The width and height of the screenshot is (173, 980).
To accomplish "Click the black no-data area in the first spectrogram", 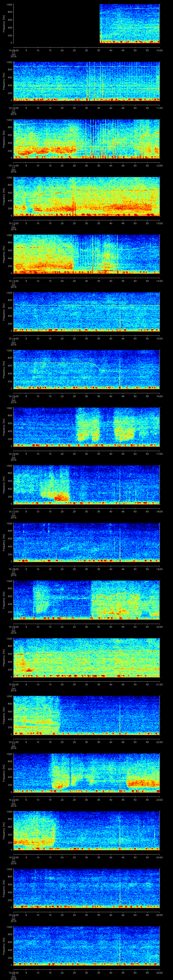I will (x=56, y=24).
